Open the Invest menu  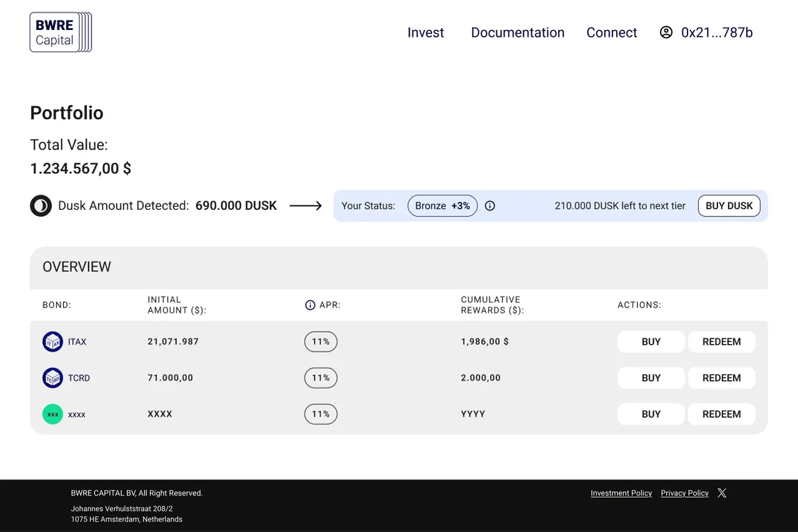[425, 32]
